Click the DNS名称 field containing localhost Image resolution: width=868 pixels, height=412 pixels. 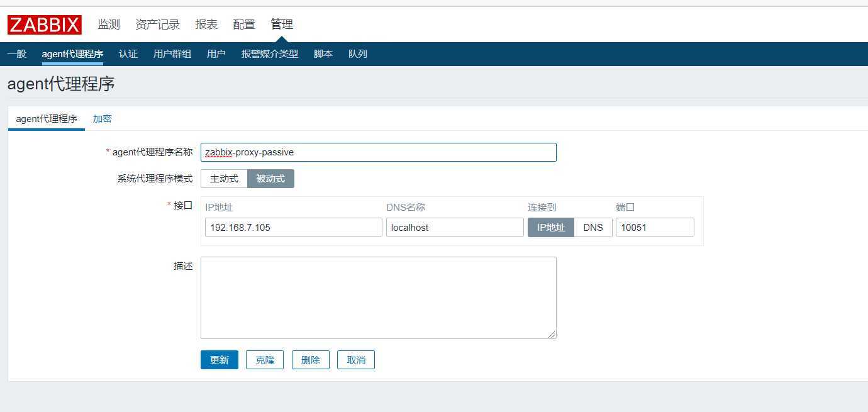[455, 227]
